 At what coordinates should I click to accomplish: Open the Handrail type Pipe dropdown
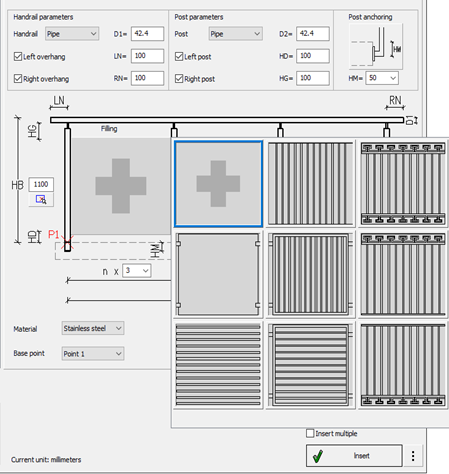[72, 34]
